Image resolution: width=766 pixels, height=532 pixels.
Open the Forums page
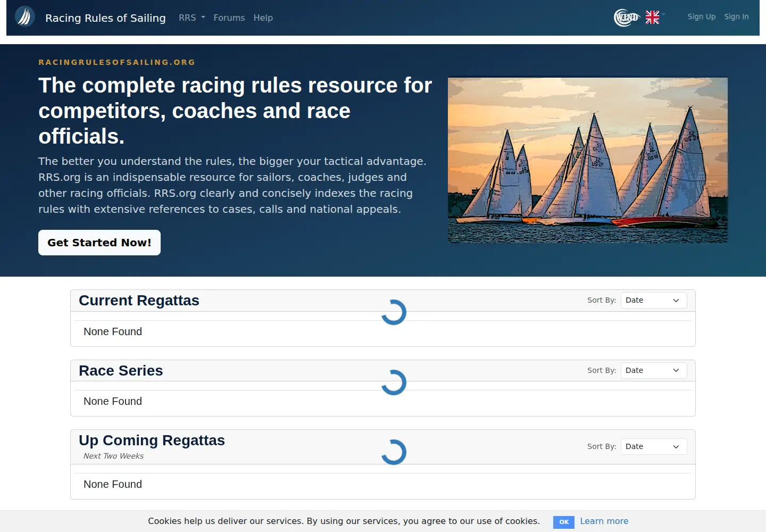tap(229, 18)
